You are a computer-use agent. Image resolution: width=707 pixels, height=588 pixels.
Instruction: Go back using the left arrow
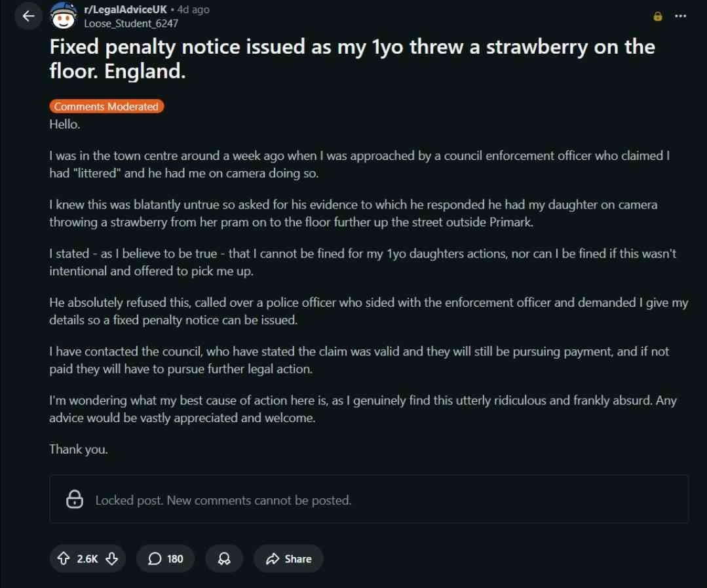28,16
